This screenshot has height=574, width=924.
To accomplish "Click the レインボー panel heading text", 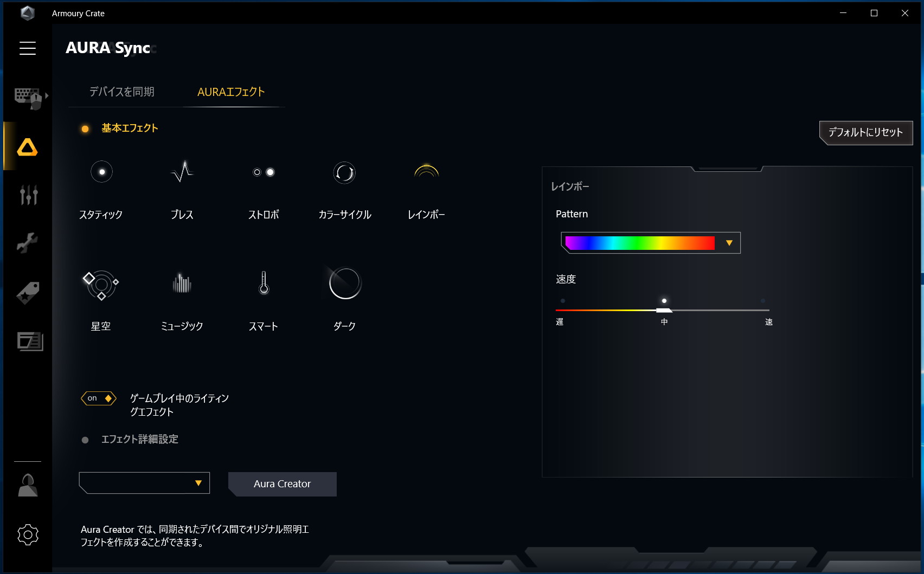I will pos(570,186).
